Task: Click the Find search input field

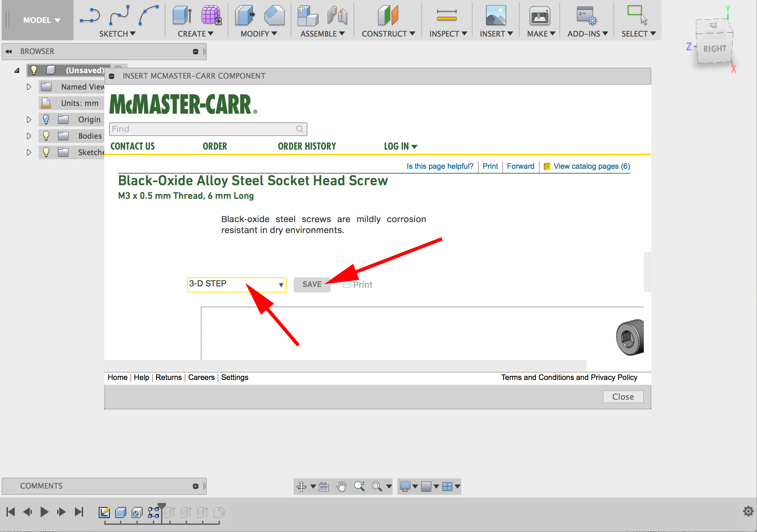Action: coord(208,129)
